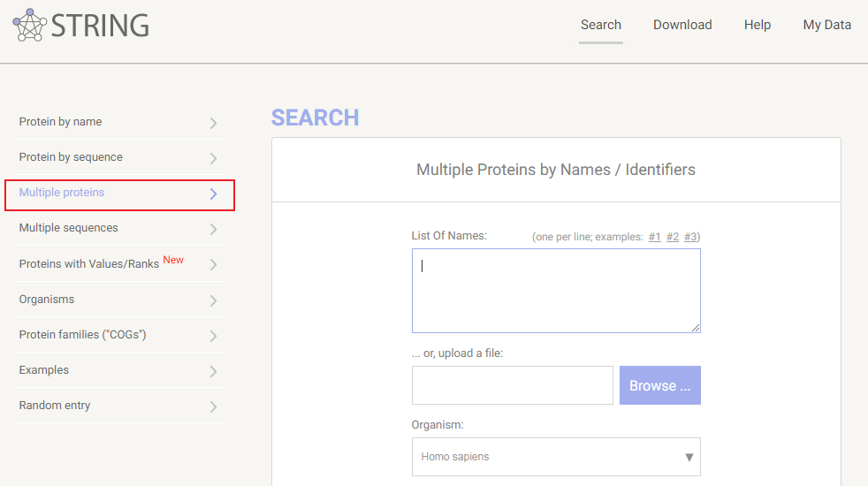This screenshot has width=868, height=486.
Task: Click the upload a file path field
Action: point(513,385)
